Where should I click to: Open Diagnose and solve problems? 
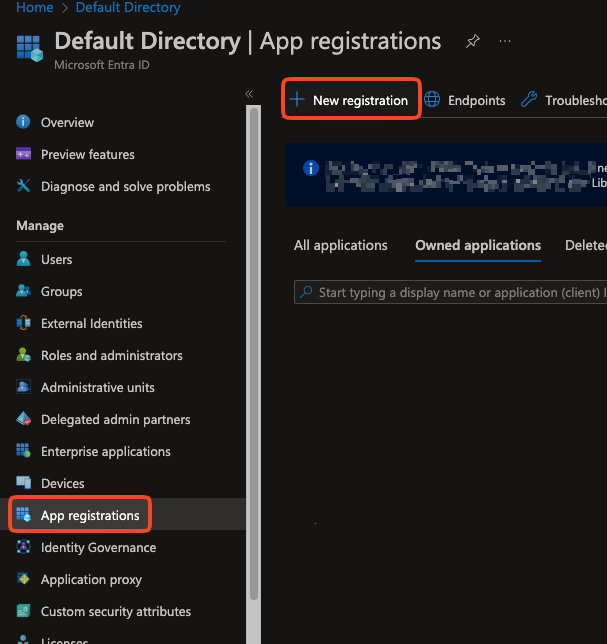point(126,186)
